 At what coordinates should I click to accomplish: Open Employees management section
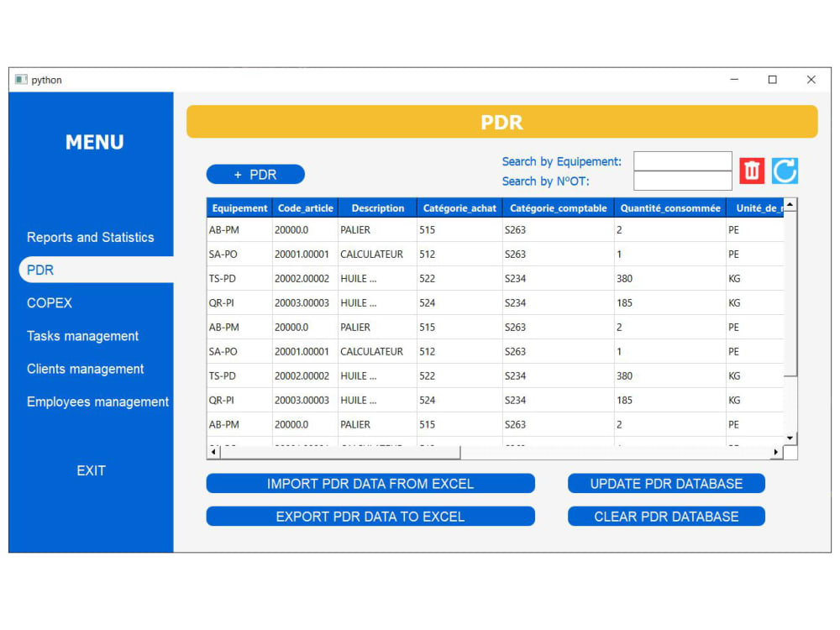(x=98, y=402)
